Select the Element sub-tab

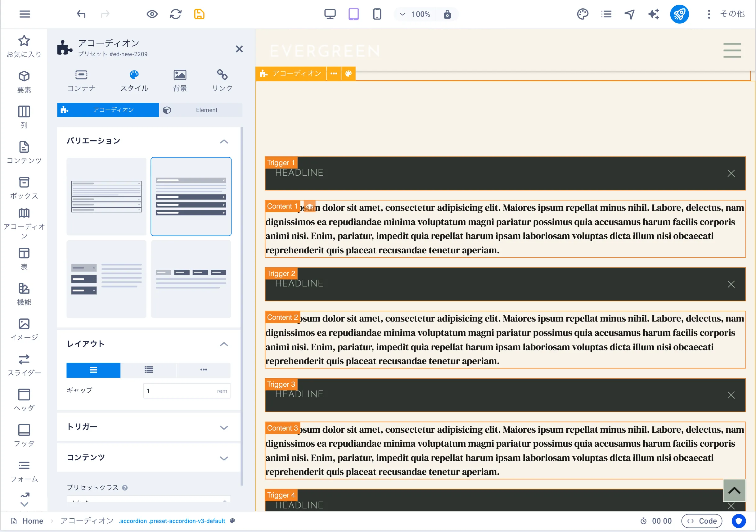pos(201,110)
